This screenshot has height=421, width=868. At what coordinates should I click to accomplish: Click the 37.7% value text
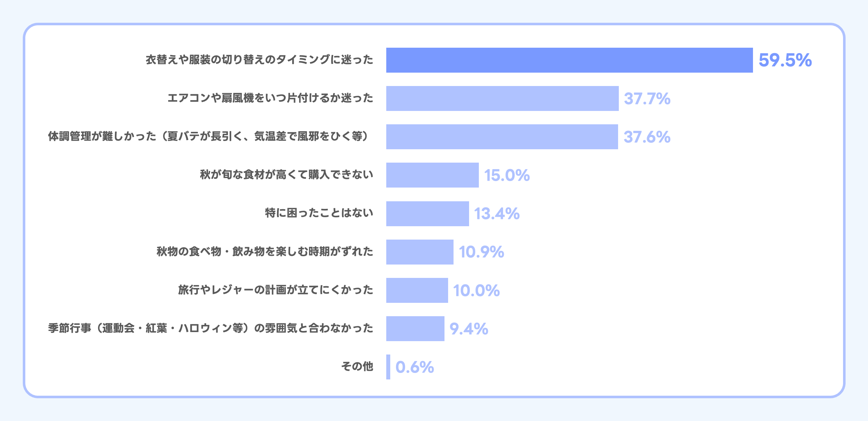coord(647,99)
